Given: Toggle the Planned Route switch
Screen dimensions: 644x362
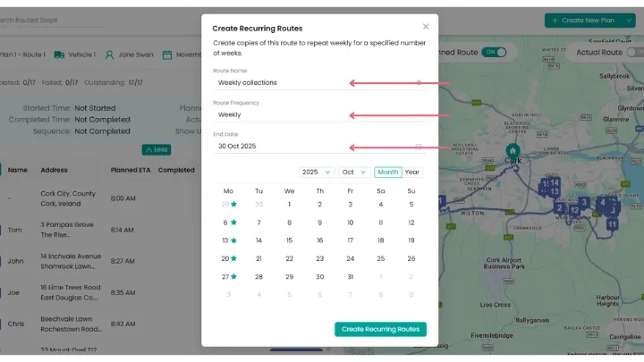Looking at the screenshot, I should pos(493,53).
